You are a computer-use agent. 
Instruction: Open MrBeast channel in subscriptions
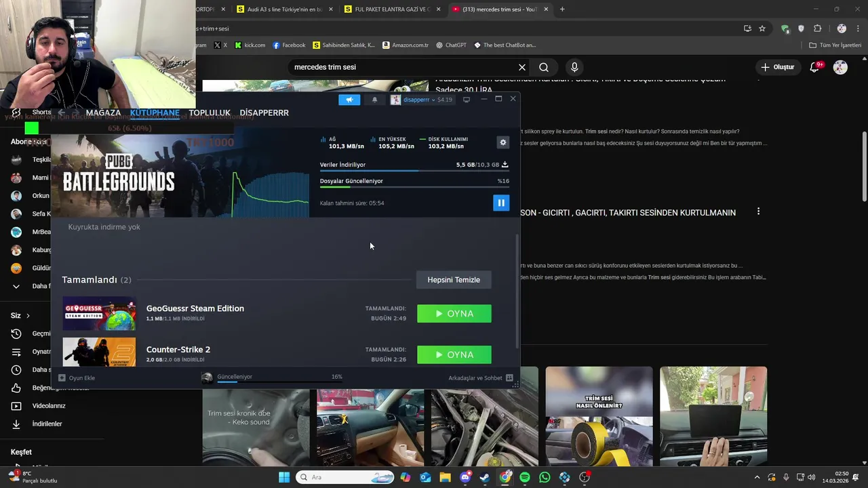[31, 232]
